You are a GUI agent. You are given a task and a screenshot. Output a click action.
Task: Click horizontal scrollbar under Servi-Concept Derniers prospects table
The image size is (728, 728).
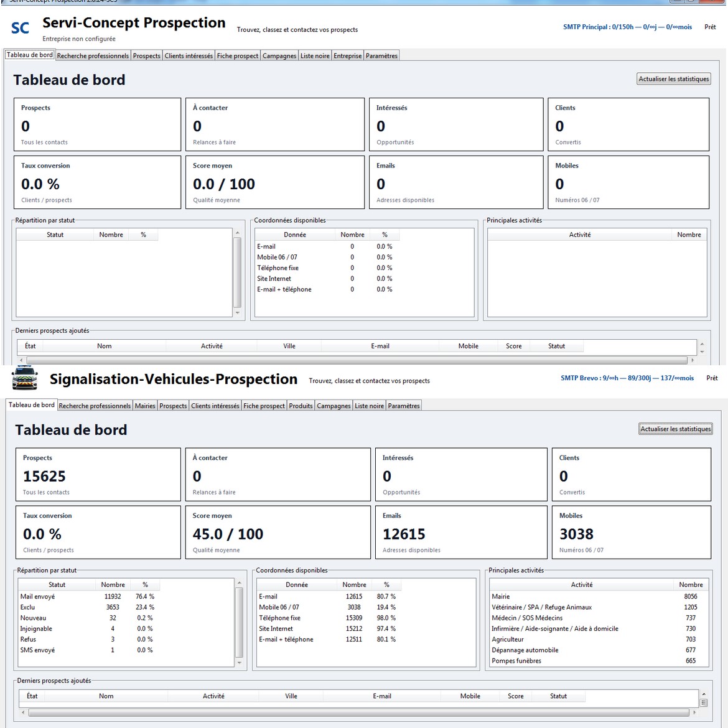(357, 360)
